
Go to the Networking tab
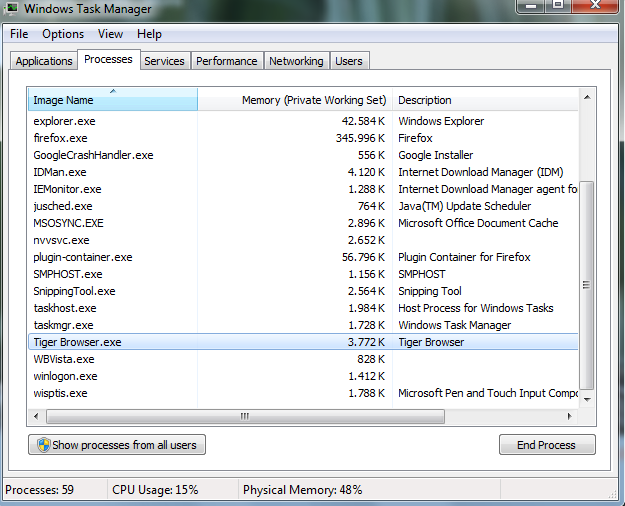[x=296, y=61]
